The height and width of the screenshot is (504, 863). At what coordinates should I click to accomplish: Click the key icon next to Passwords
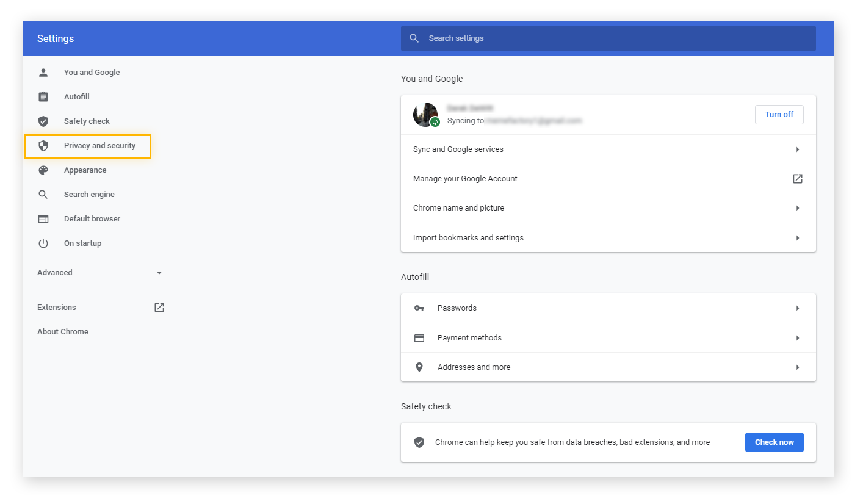point(419,308)
